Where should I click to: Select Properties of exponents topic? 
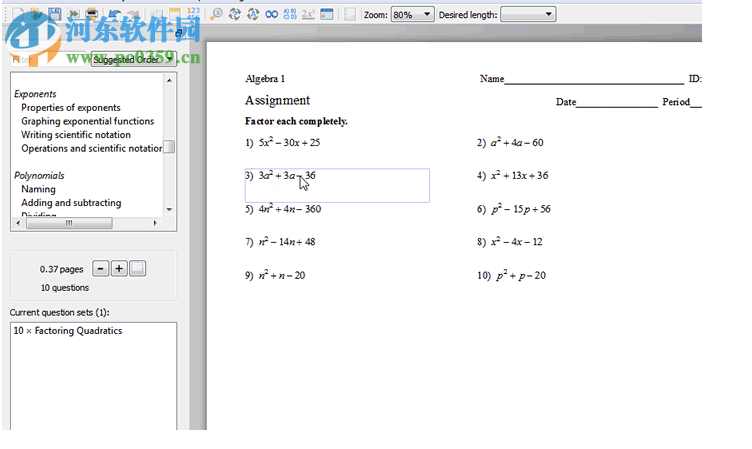pyautogui.click(x=70, y=107)
